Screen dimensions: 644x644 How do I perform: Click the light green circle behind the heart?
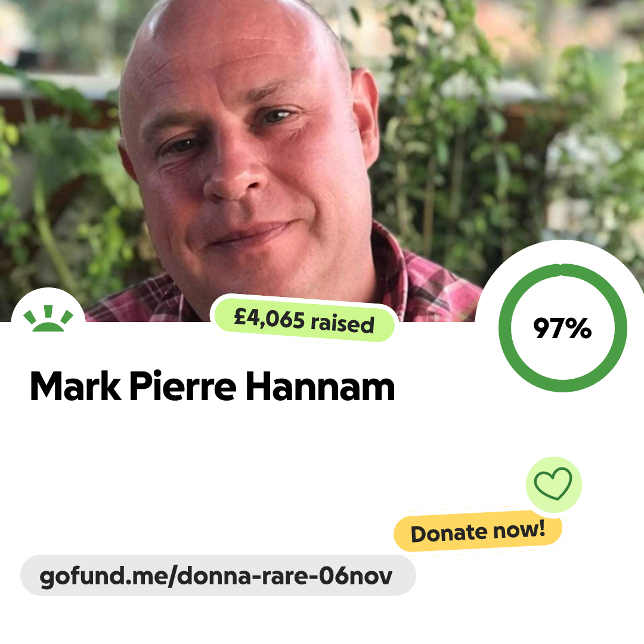click(553, 485)
